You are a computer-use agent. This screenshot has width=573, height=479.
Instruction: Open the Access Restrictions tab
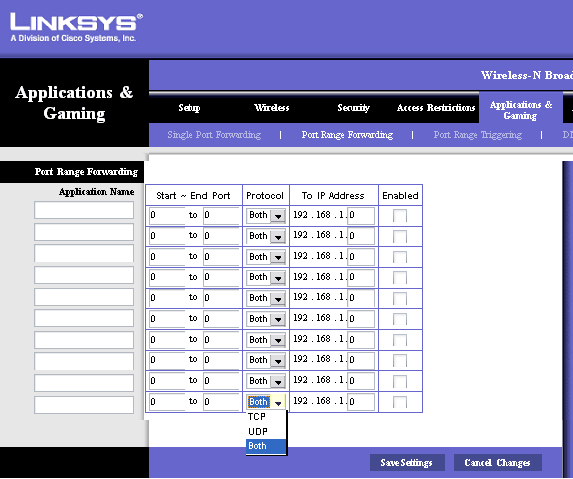pyautogui.click(x=436, y=108)
